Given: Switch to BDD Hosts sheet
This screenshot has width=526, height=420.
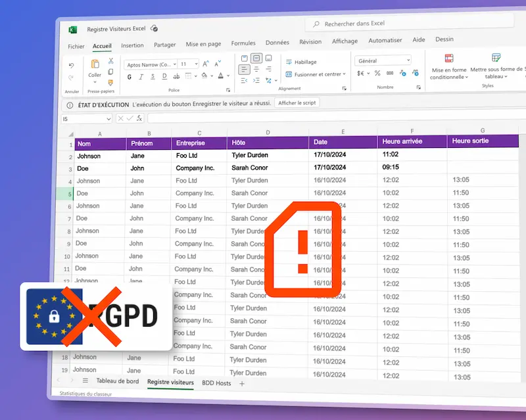Looking at the screenshot, I should point(216,383).
